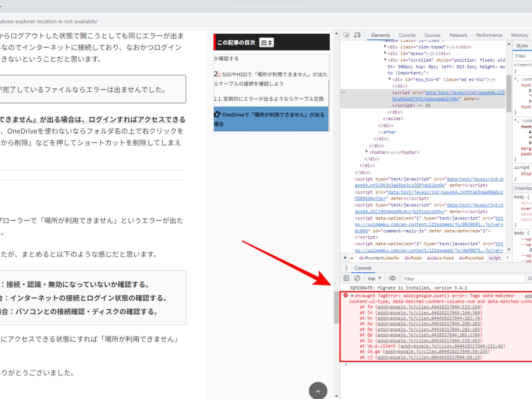Focus the console Filter input field
Viewport: 532px width, 399px height.
(x=463, y=278)
